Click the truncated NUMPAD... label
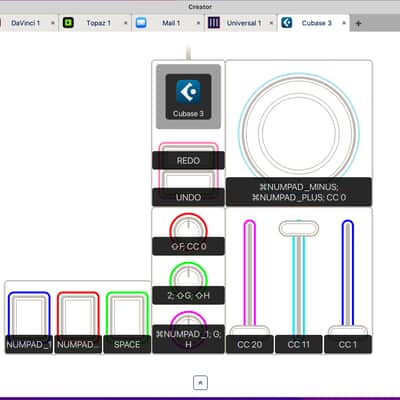 [x=78, y=344]
